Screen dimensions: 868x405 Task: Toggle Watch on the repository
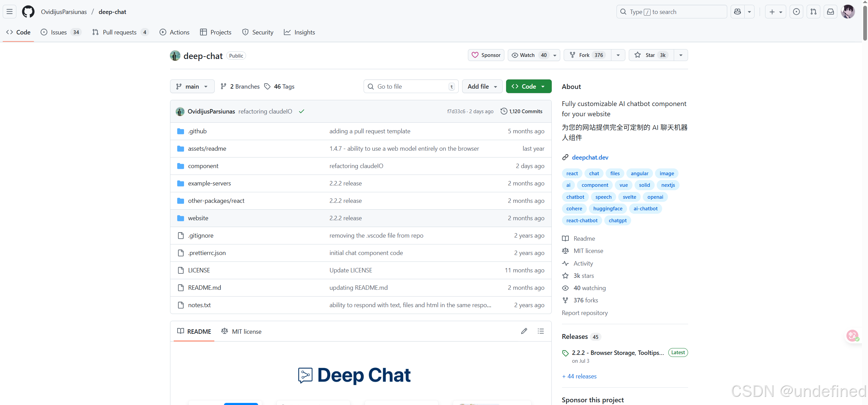tap(529, 55)
